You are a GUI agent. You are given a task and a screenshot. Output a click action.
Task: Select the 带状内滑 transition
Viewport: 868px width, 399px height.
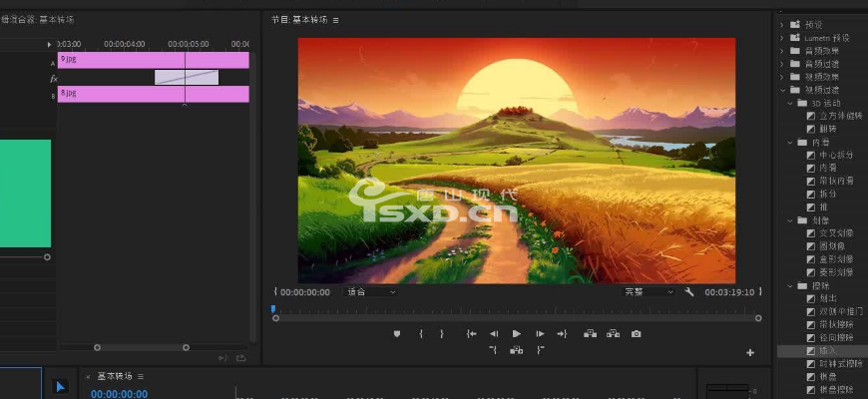(x=836, y=181)
